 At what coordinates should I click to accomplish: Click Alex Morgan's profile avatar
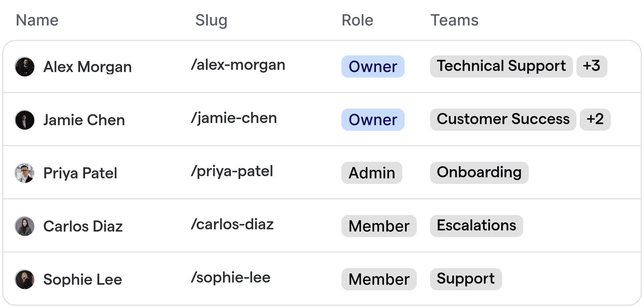pyautogui.click(x=24, y=66)
